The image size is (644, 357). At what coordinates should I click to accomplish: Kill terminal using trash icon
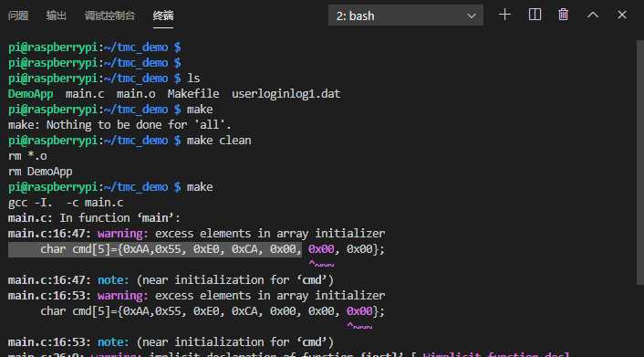pos(564,16)
